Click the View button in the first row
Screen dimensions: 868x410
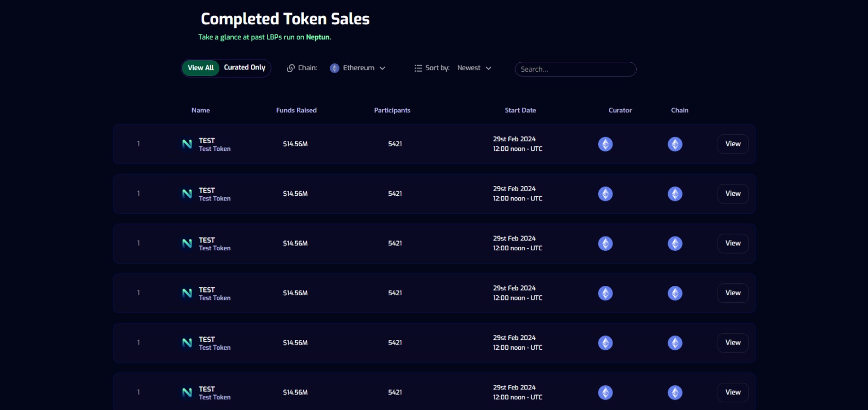point(733,144)
